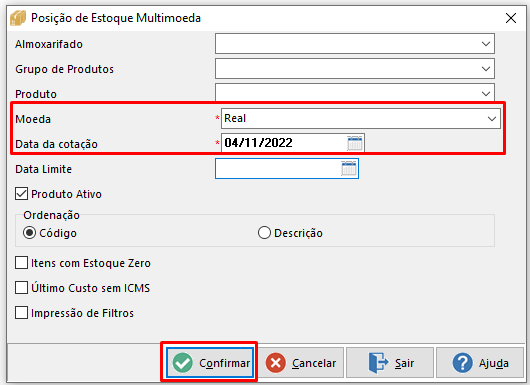Expand the Almoxarifado dropdown
The height and width of the screenshot is (385, 530).
(486, 44)
